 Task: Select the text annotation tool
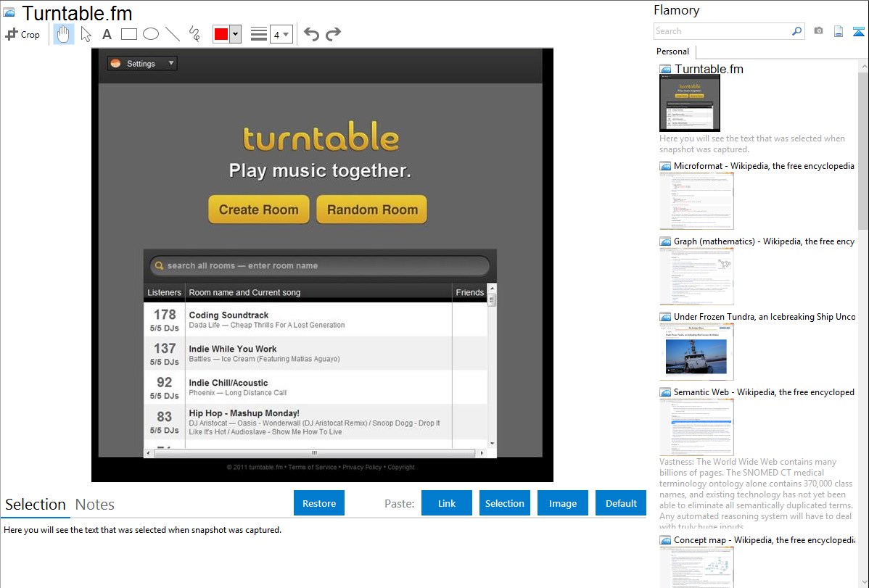107,34
